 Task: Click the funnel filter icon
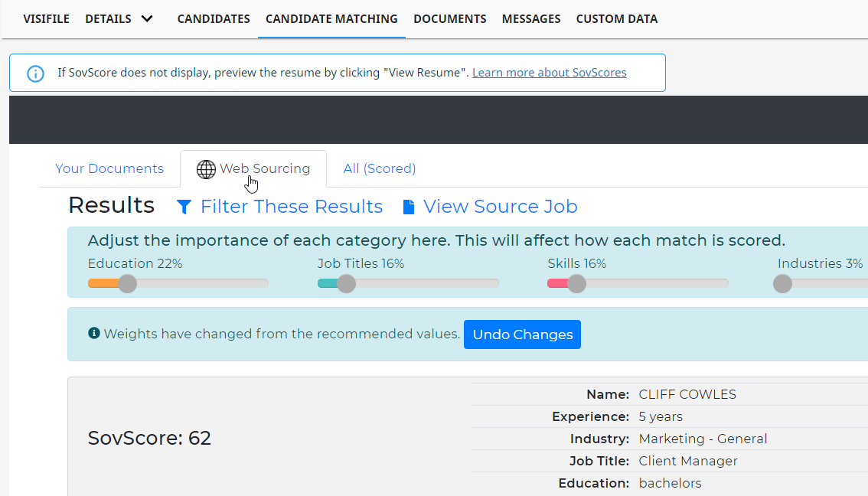pyautogui.click(x=184, y=207)
